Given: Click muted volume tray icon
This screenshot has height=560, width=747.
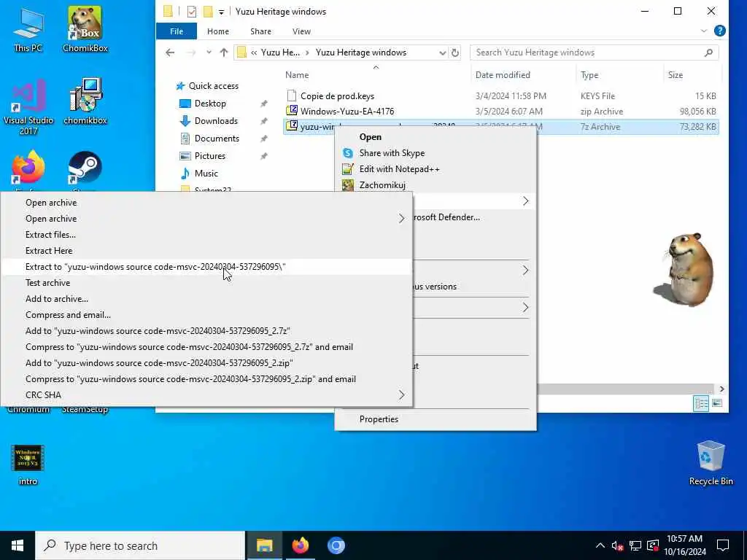Looking at the screenshot, I should pos(617,545).
